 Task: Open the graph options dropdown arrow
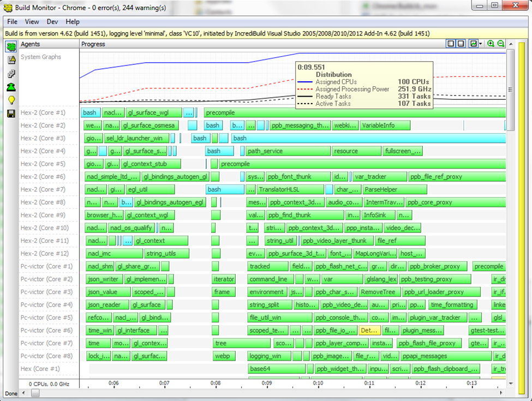tap(480, 44)
